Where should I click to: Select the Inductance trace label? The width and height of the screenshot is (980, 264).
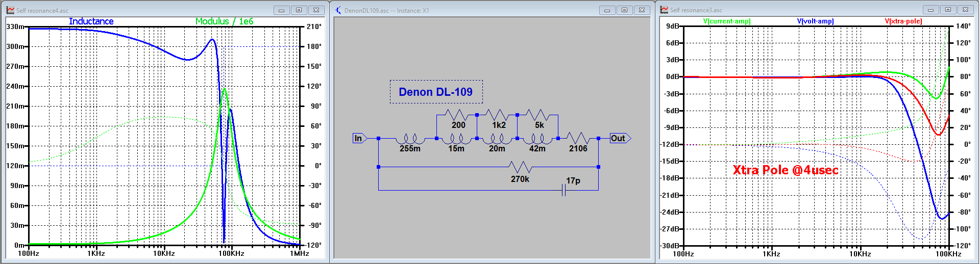[91, 21]
